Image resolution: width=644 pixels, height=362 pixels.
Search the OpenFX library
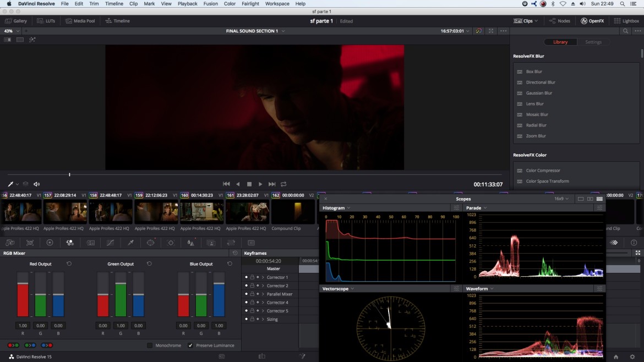coord(625,31)
